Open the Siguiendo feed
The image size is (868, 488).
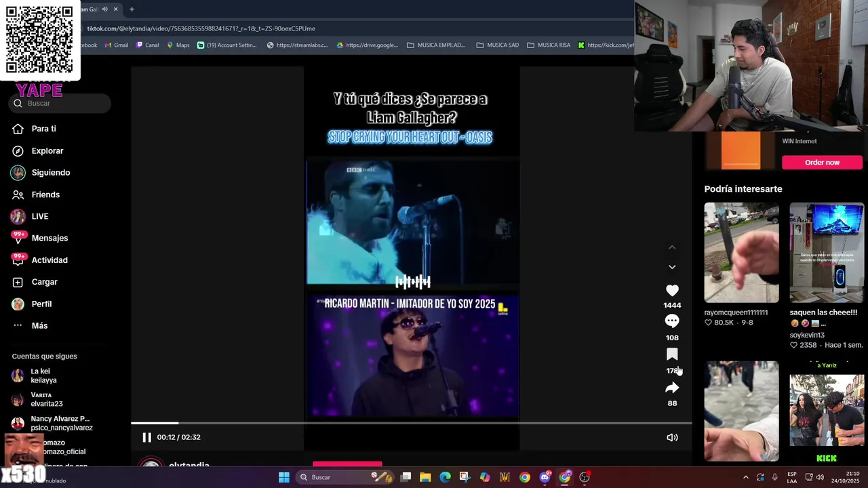[x=51, y=172]
